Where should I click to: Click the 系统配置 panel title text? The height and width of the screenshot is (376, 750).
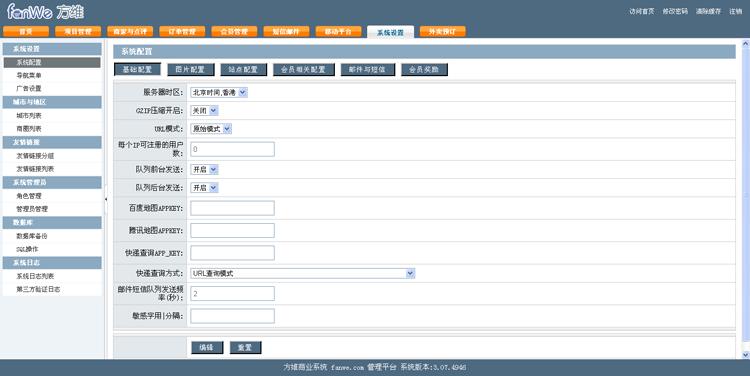pos(136,52)
